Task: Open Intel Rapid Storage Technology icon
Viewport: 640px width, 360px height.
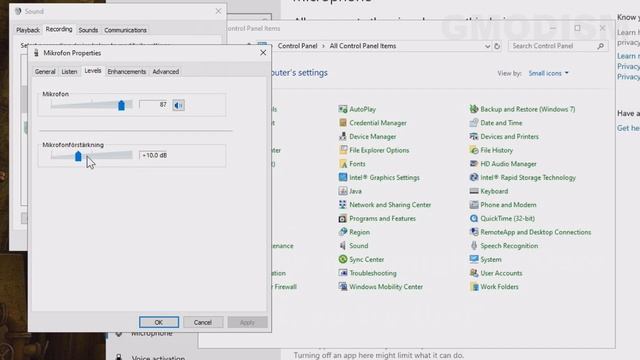Action: (474, 177)
